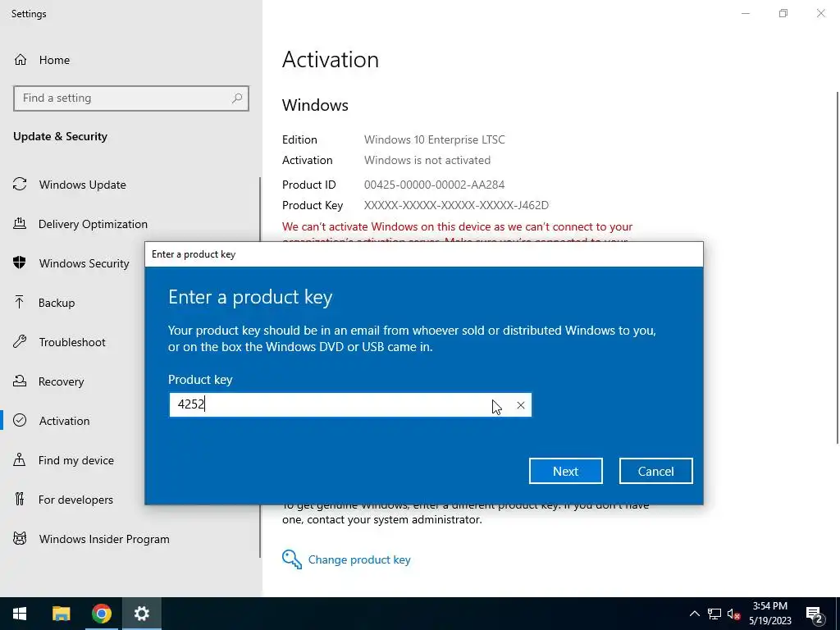The width and height of the screenshot is (840, 630).
Task: Click the Settings gear taskbar icon
Action: point(141,614)
